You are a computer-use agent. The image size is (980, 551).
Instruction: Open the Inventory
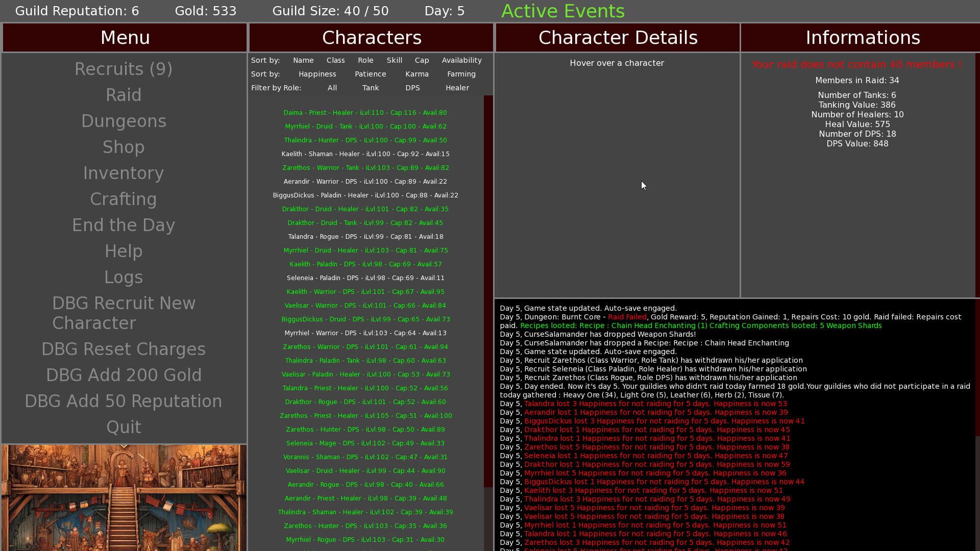point(124,173)
